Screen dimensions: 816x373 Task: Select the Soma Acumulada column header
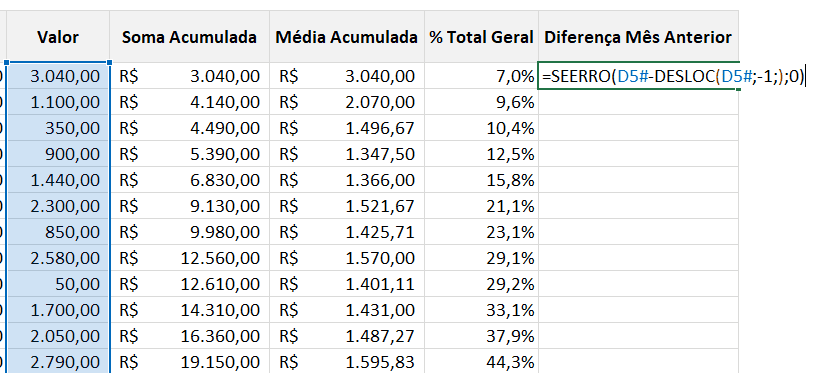click(189, 37)
